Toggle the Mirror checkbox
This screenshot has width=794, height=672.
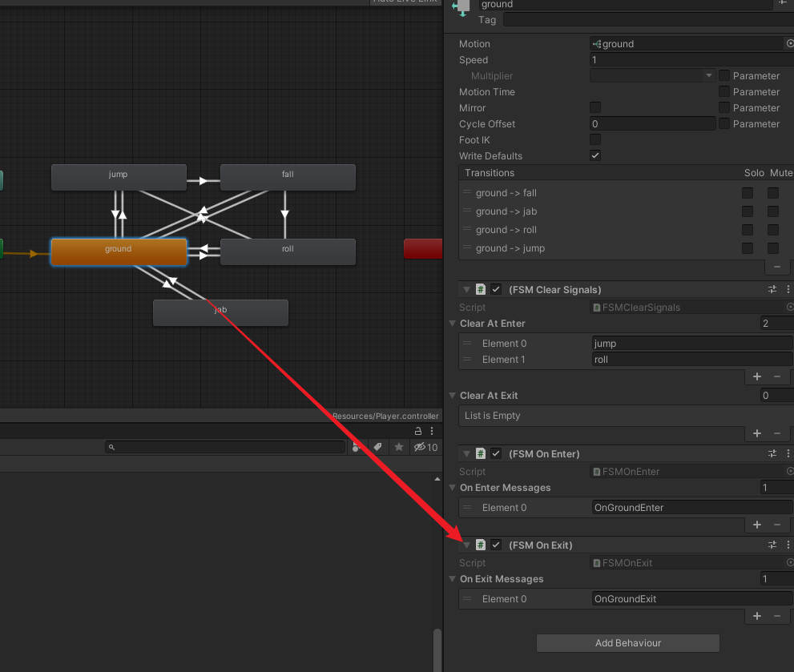pyautogui.click(x=595, y=107)
